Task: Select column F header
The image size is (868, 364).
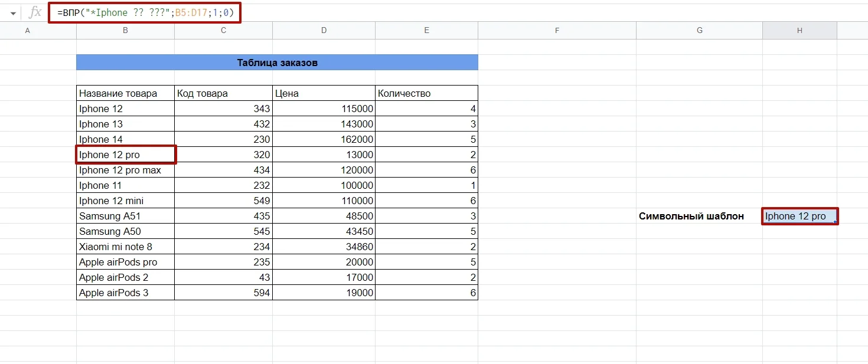Action: pyautogui.click(x=557, y=30)
